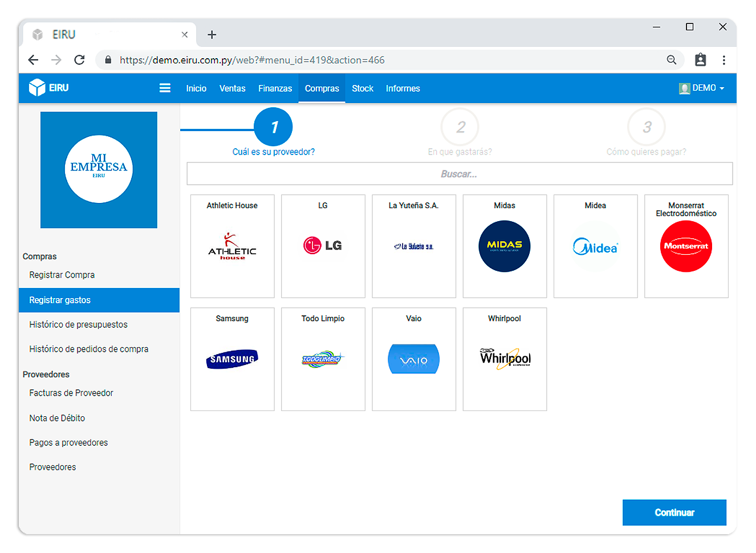Reload the page with refresh icon

coord(79,60)
